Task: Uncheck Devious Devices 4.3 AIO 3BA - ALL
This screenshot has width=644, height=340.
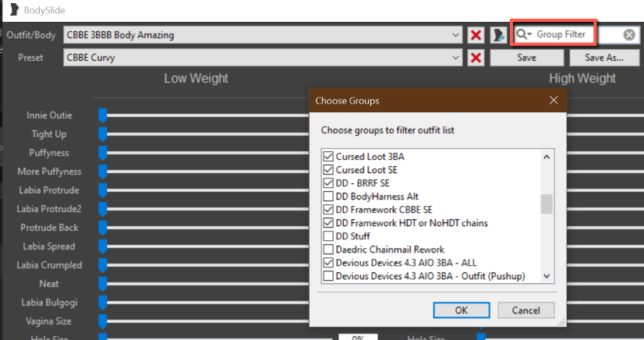Action: [x=328, y=263]
